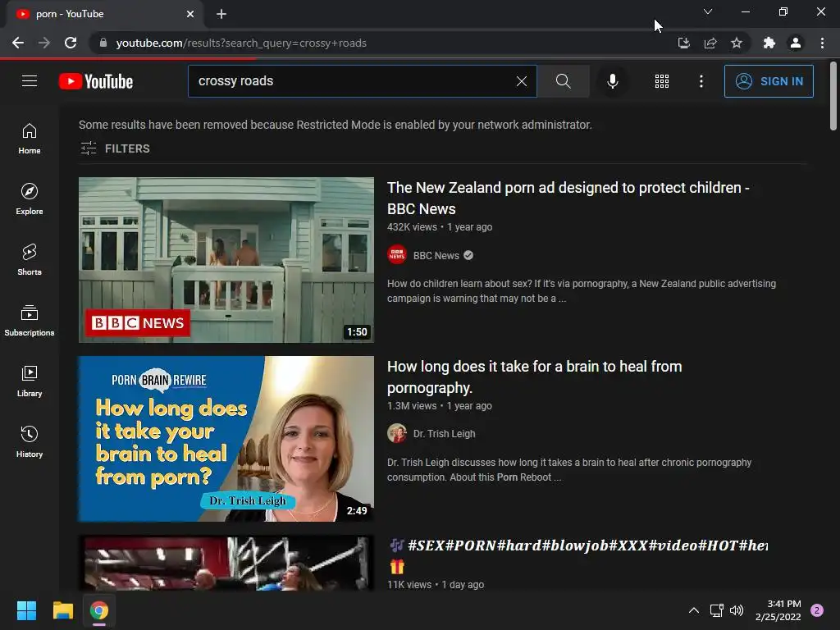Visit the BBC News channel name
Image resolution: width=840 pixels, height=630 pixels.
click(436, 256)
